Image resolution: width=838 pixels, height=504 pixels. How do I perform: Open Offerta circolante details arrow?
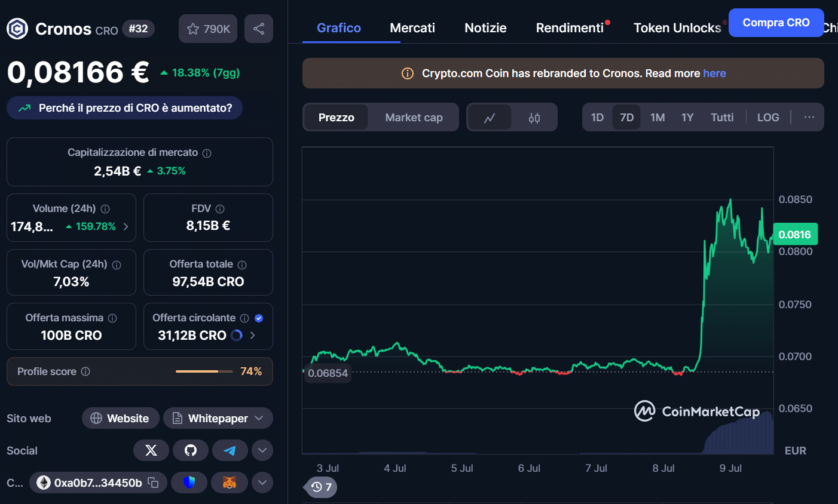[x=252, y=335]
